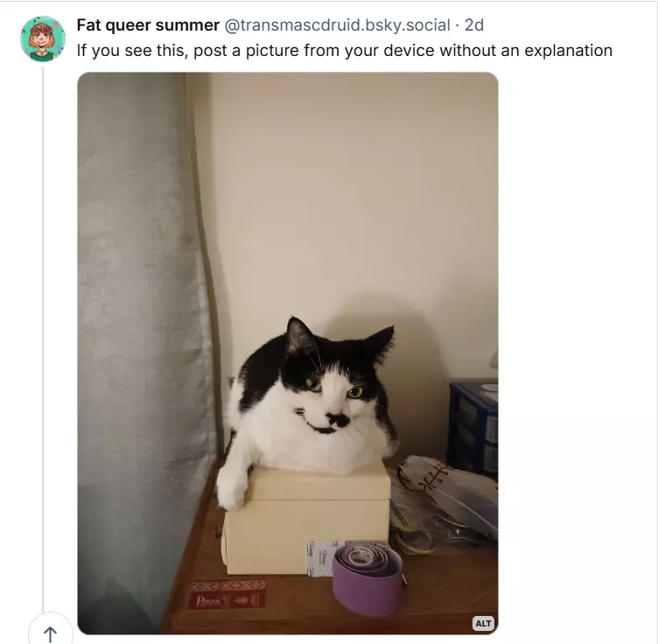Visit the @transmascdruid.bsky.social handle link

point(338,25)
